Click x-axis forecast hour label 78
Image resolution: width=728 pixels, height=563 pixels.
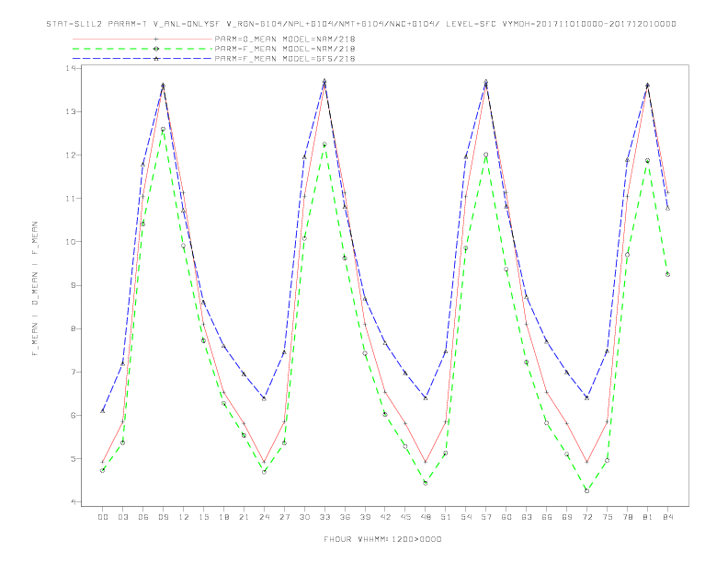628,517
